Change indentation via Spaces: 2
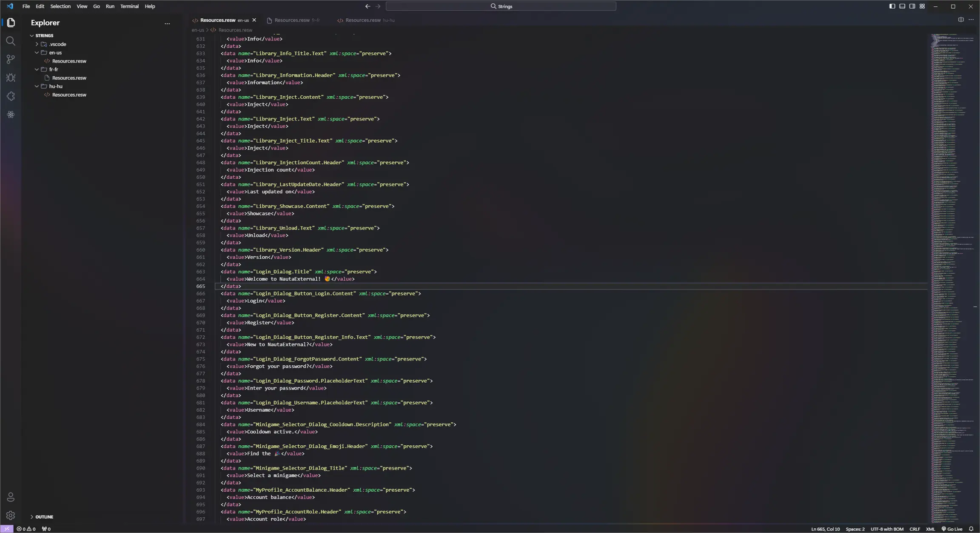The image size is (980, 533). (x=855, y=529)
